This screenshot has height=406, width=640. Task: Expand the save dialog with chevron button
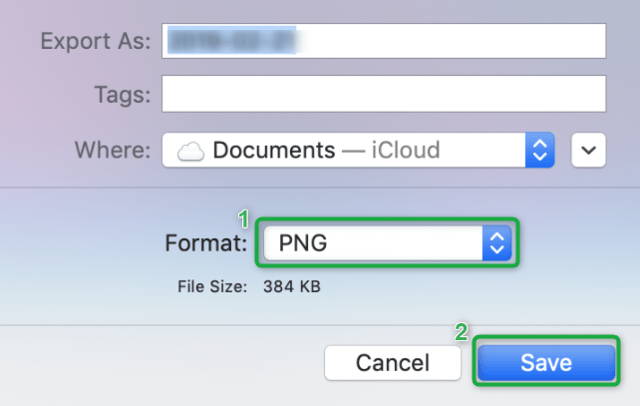point(588,150)
